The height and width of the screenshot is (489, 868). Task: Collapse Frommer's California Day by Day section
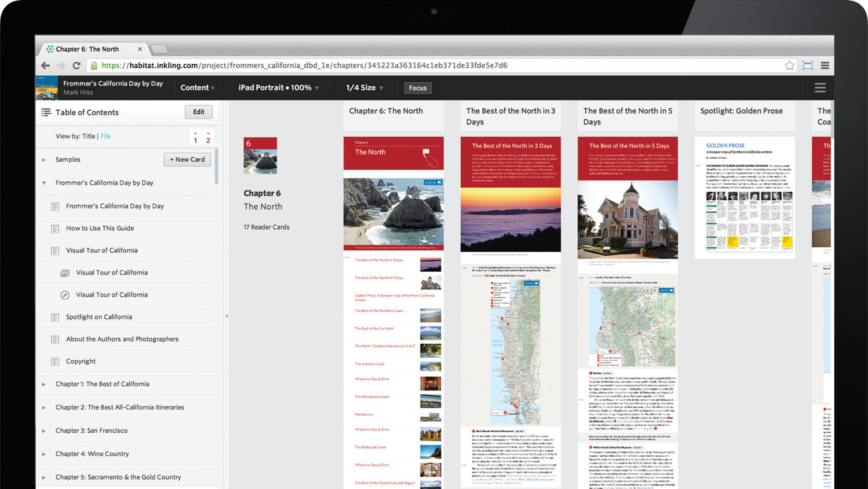(44, 183)
